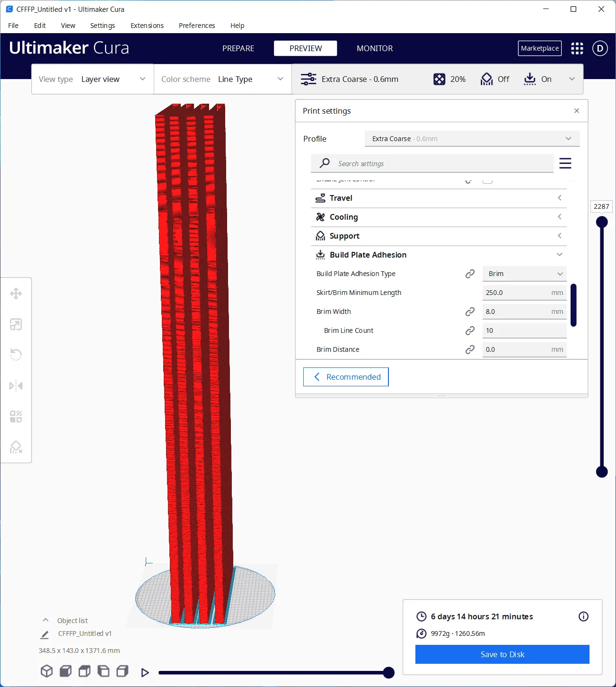
Task: Click the adhesion On icon in summary bar
Action: click(x=530, y=79)
